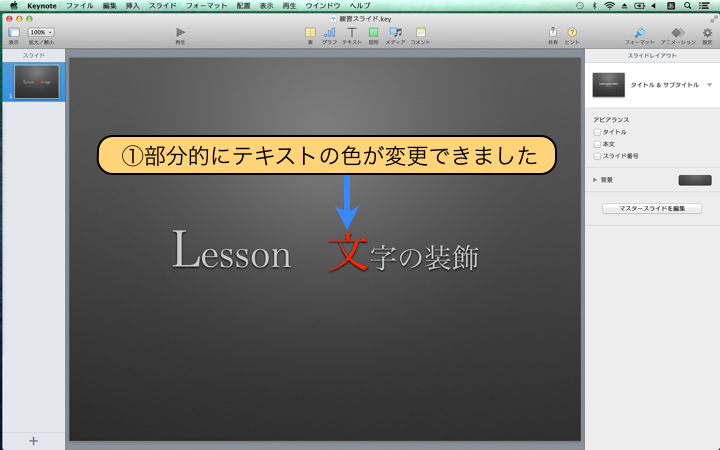The height and width of the screenshot is (450, 720).
Task: Expand the 背景 disclosure triangle
Action: click(595, 180)
